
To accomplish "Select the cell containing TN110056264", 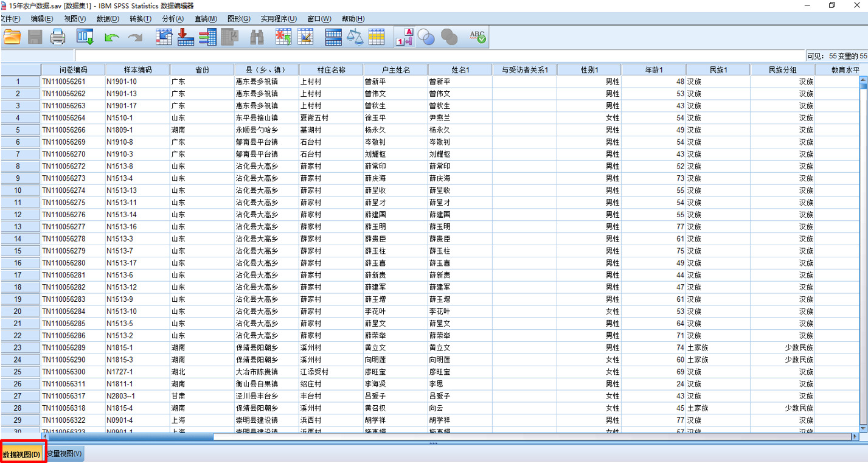I will [x=72, y=118].
